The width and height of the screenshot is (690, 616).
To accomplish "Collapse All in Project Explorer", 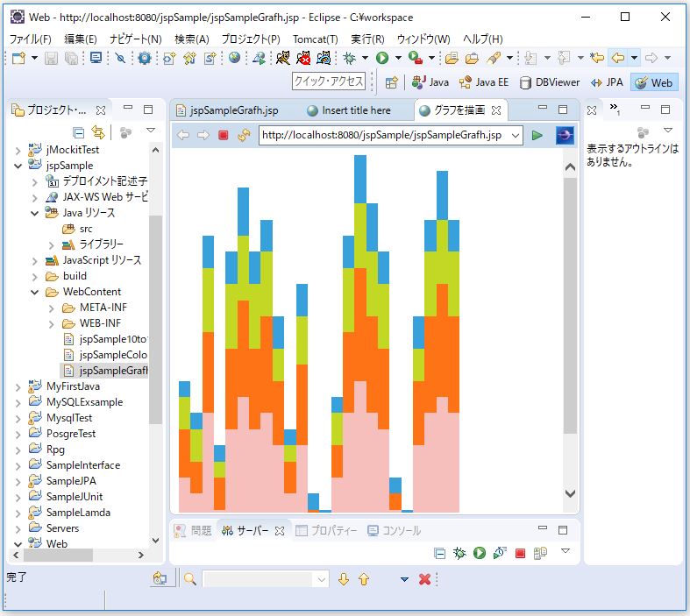I will (x=78, y=132).
